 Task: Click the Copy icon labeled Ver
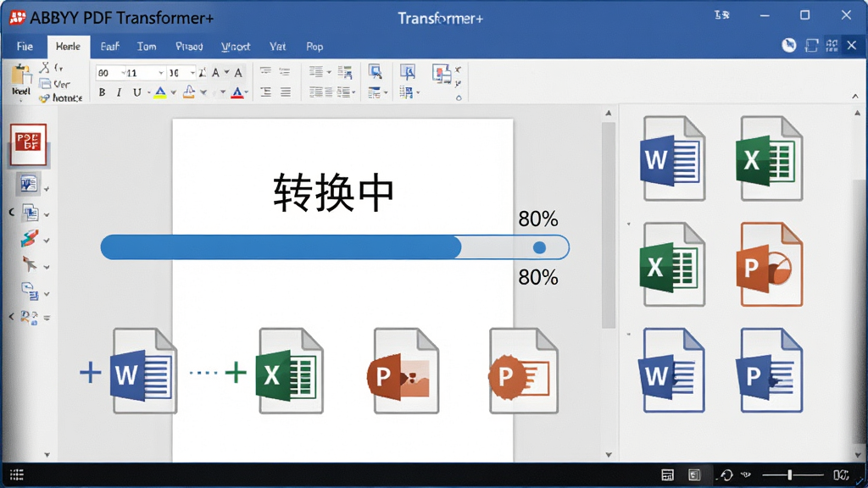click(x=45, y=84)
